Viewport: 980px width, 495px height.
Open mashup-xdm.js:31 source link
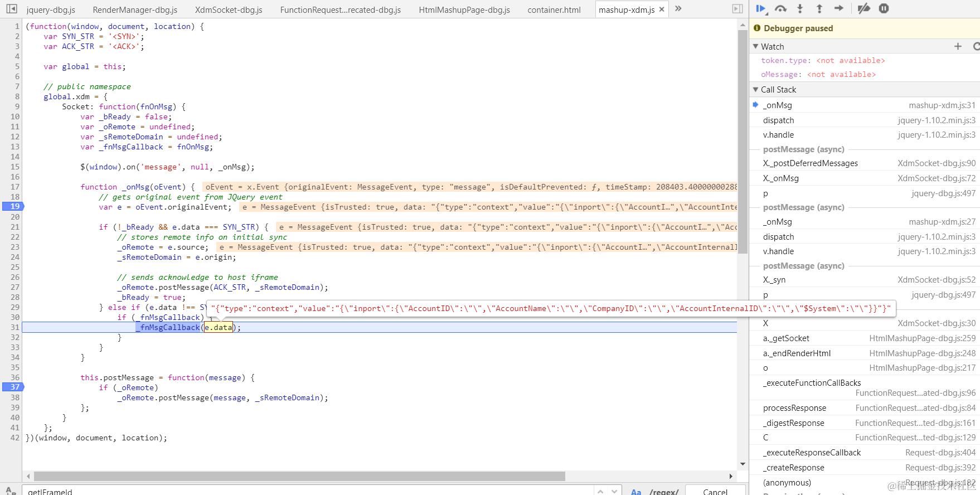[942, 105]
